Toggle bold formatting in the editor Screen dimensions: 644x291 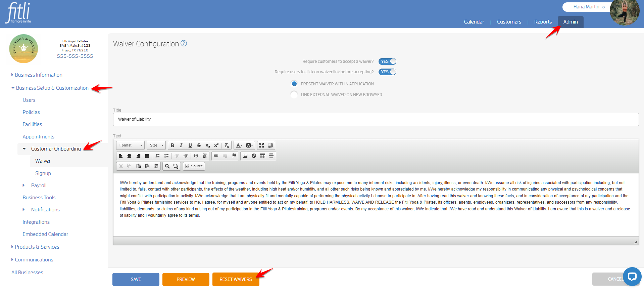pyautogui.click(x=172, y=145)
